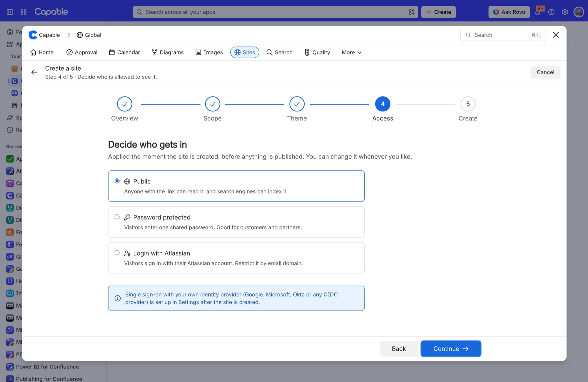Screen dimensions: 588x382
Task: Click the current Access step 4 circle
Action: coord(383,104)
